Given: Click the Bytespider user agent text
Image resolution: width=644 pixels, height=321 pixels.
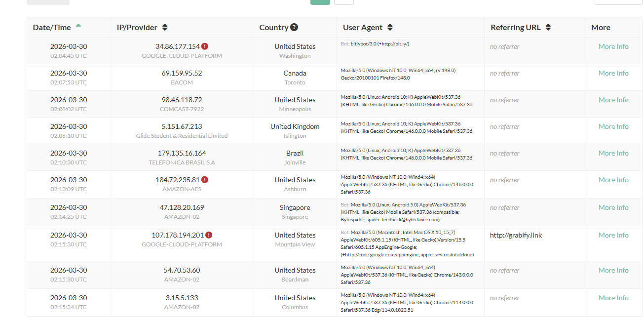Looking at the screenshot, I should 403,212.
